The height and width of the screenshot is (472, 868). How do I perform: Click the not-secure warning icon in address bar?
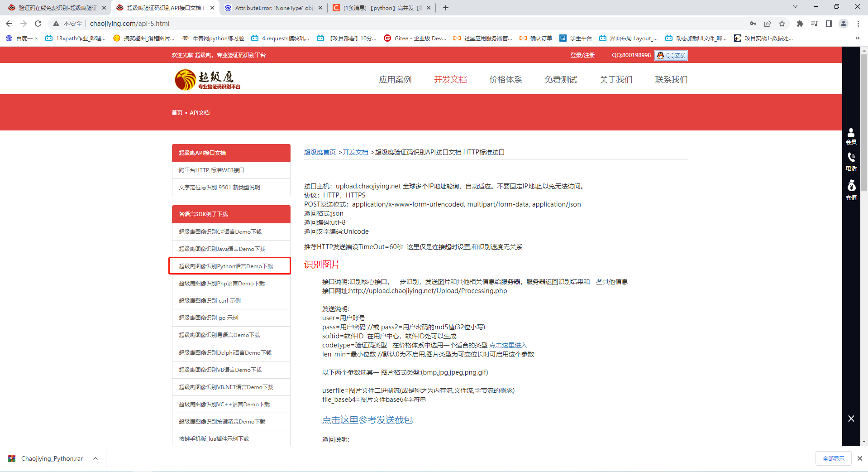pos(56,24)
